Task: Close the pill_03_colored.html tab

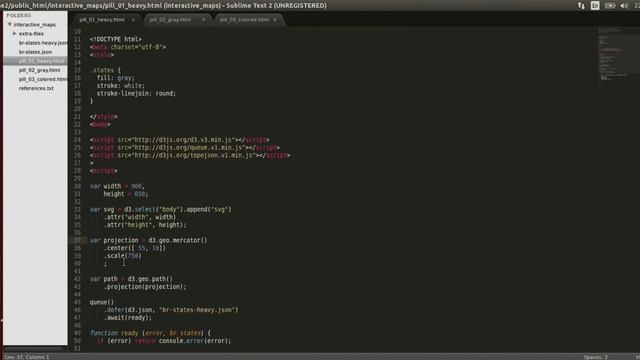Action: pyautogui.click(x=275, y=20)
